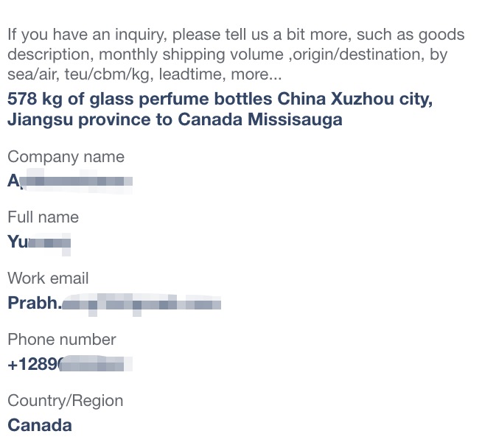Click the "sea/air, teu/cbm/kg, leadtime, more..." line
The width and height of the screenshot is (482, 448).
(144, 74)
